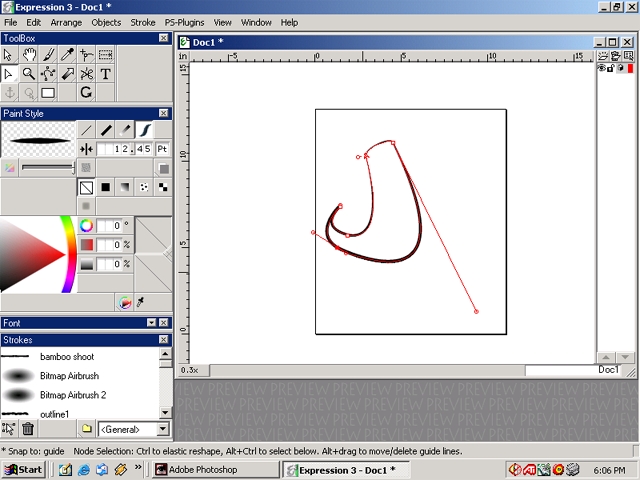
Task: Choose the skeletal stroke type icon
Action: (144, 130)
